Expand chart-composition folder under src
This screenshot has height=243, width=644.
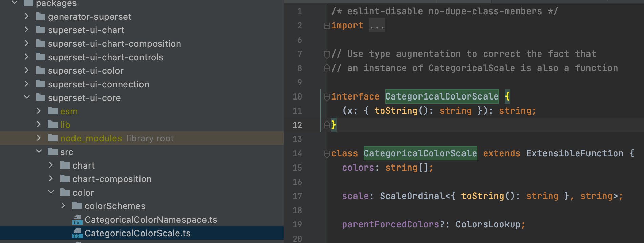click(x=51, y=178)
